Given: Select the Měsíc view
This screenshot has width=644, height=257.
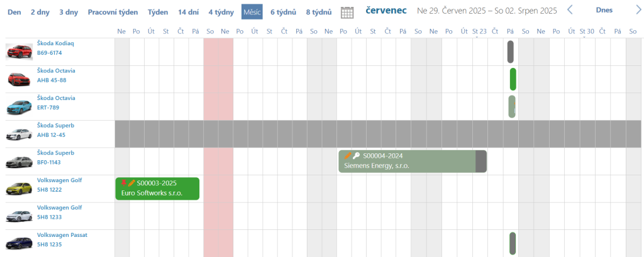Looking at the screenshot, I should click(252, 12).
